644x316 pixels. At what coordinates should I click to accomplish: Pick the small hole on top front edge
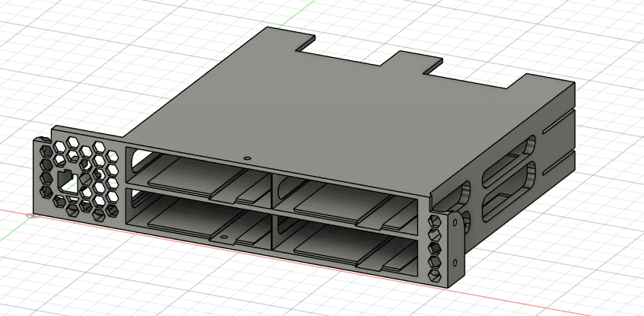[x=247, y=158]
